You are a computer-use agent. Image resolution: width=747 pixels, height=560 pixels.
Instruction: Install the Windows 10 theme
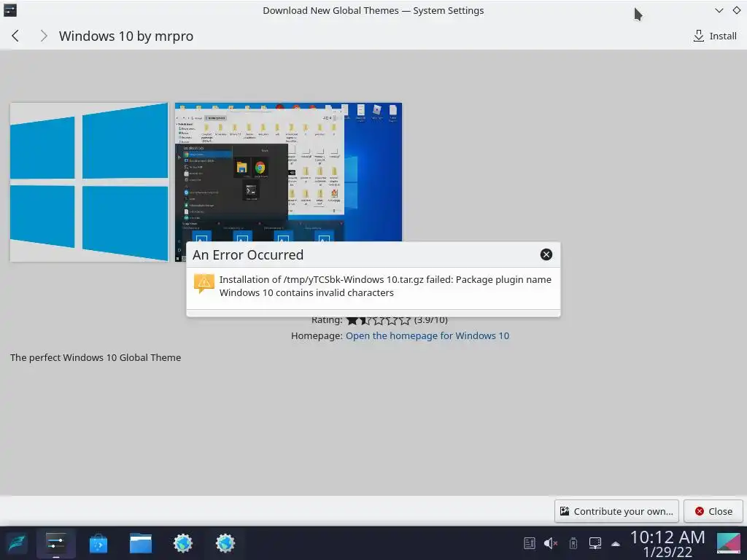click(715, 36)
